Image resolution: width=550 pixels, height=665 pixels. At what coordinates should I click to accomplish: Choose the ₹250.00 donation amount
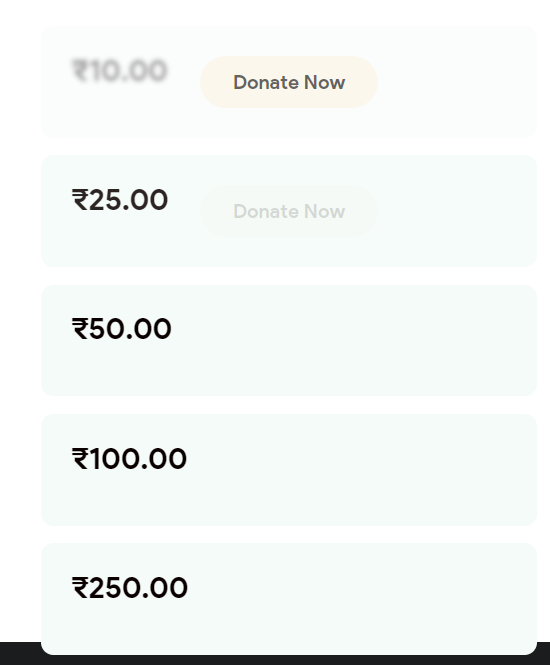pos(129,587)
